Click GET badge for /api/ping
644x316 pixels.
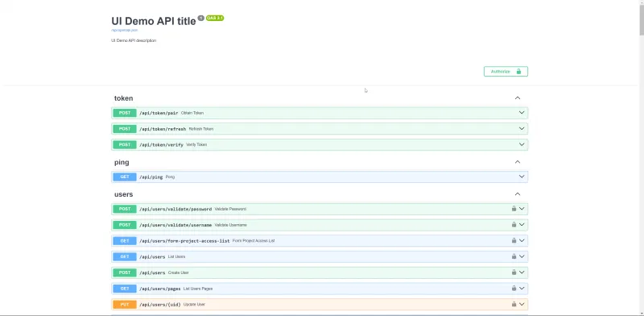coord(125,177)
